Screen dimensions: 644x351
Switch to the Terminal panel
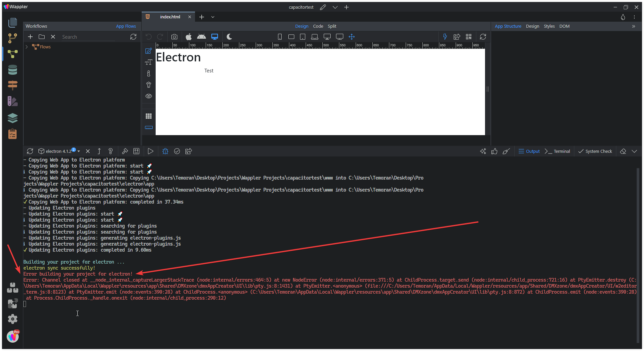tap(557, 151)
